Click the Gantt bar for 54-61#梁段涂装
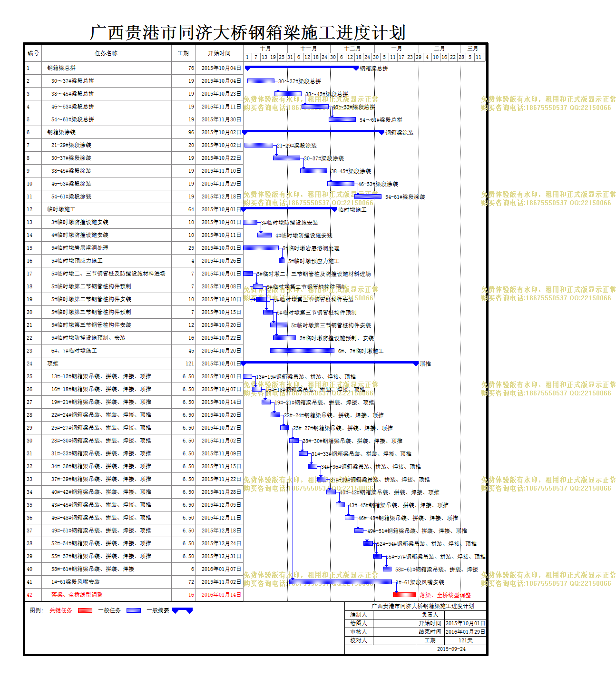 [x=368, y=197]
